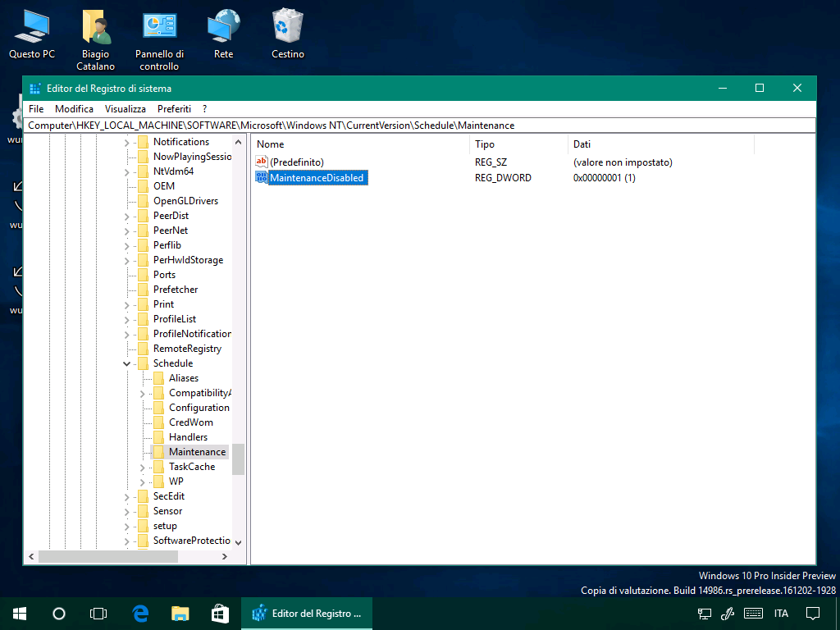Click tree vertical scrollbar down arrow

coord(239,542)
